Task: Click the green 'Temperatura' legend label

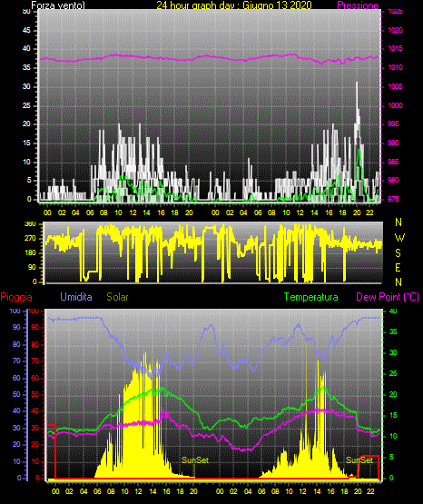Action: (x=311, y=297)
